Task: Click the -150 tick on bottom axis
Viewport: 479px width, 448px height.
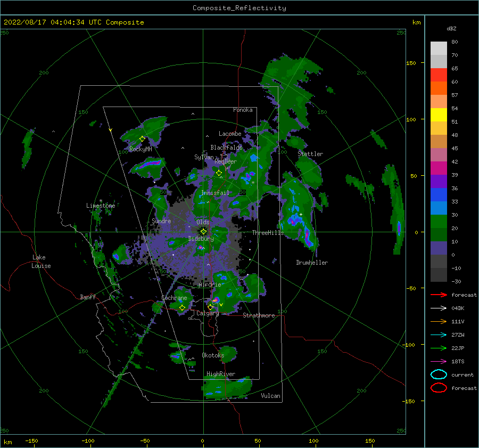Action: 31,441
